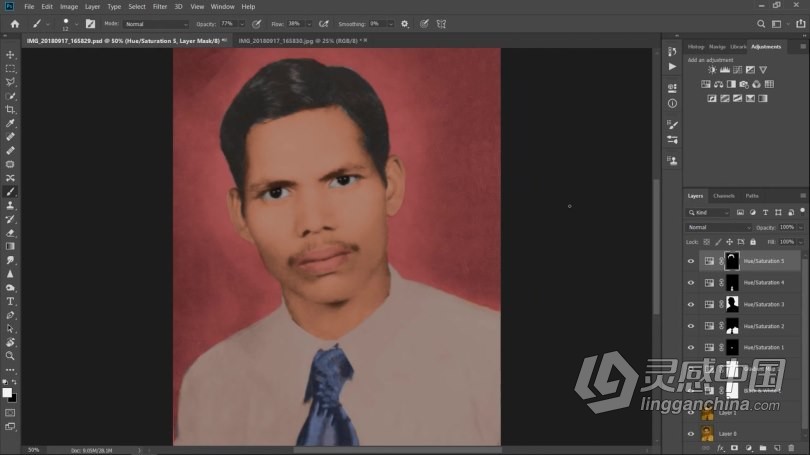Add Curves adjustment

738,70
